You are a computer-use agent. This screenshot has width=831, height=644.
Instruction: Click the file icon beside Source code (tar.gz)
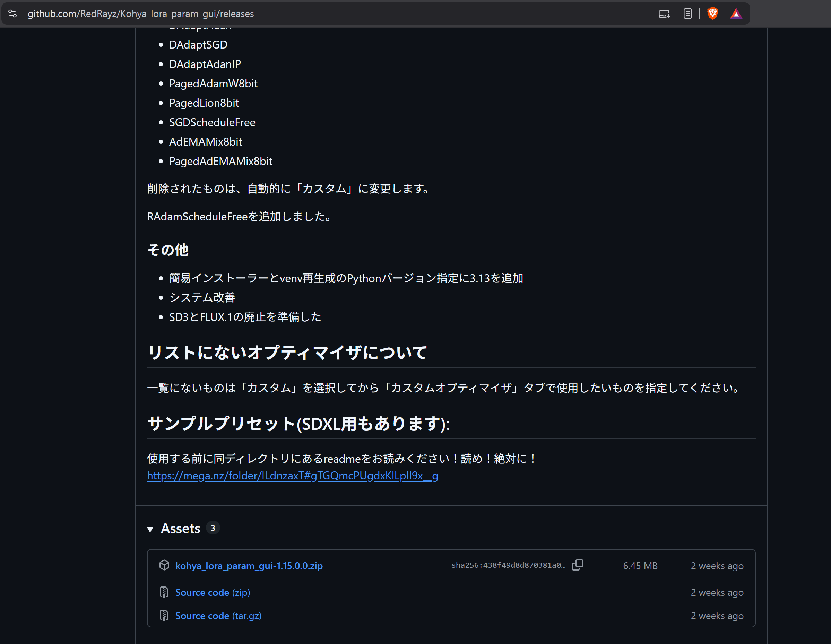[164, 616]
